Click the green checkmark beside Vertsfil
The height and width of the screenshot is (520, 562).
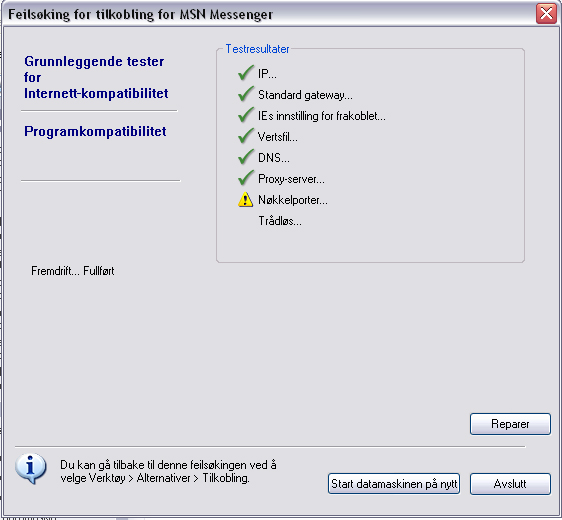[246, 136]
